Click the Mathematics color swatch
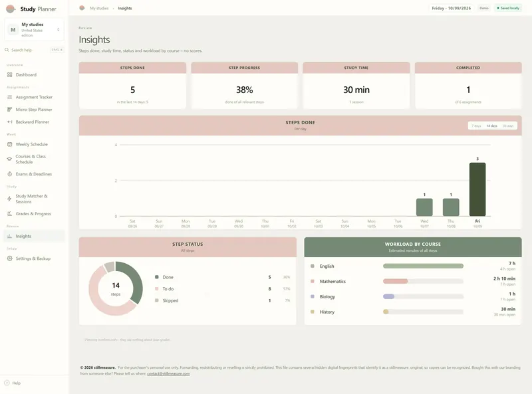Viewport: 532px width, 394px height. click(x=313, y=281)
